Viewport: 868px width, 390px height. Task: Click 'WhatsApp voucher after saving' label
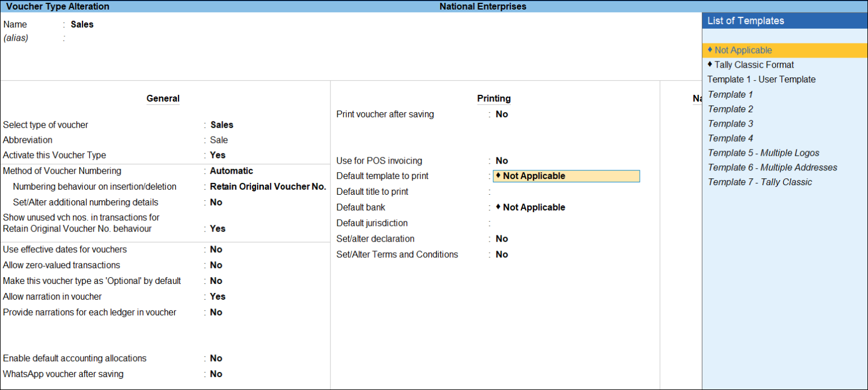point(63,374)
